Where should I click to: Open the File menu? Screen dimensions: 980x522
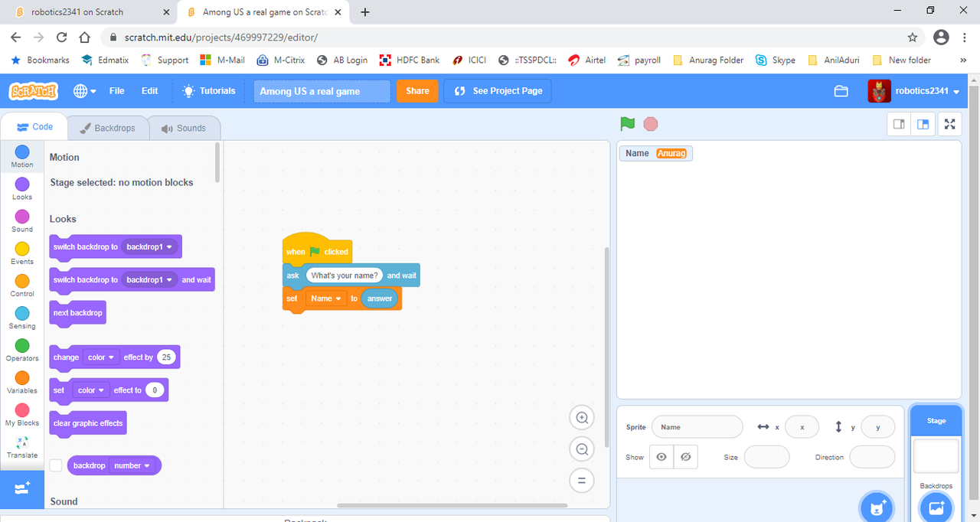[x=116, y=91]
